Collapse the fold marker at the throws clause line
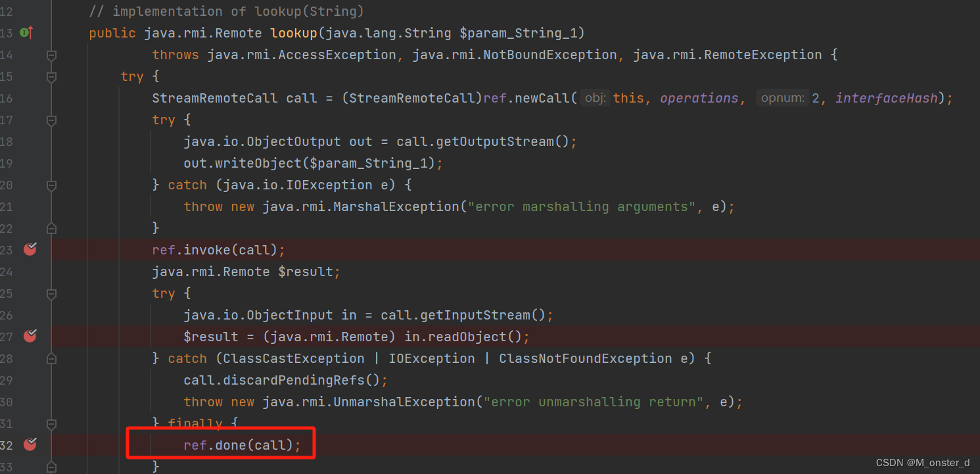980x474 pixels. 52,55
